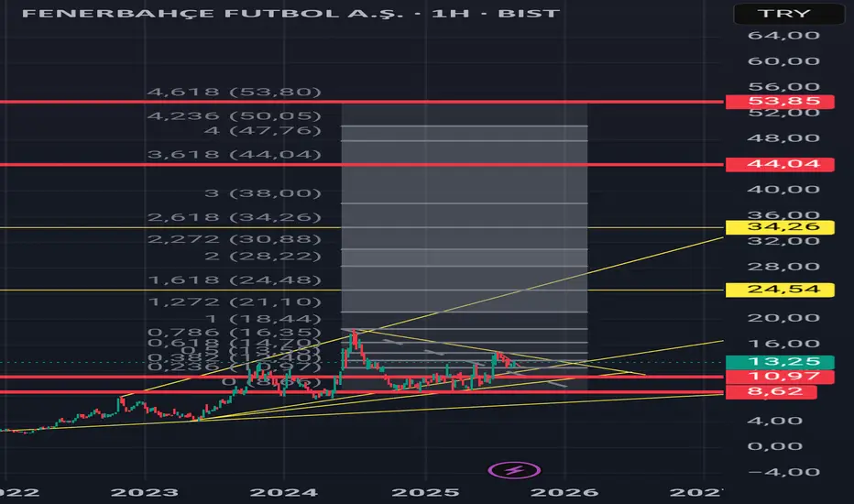Select the yellow 24,54 price label
The width and height of the screenshot is (854, 504).
[x=780, y=290]
